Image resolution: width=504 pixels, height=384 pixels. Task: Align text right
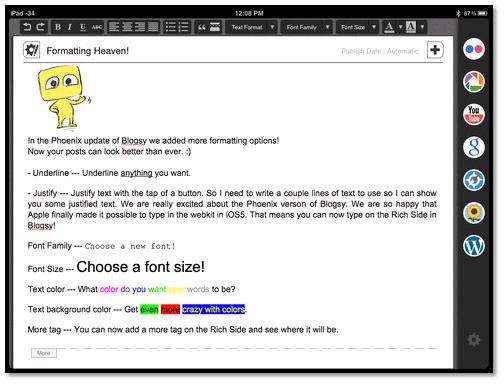pyautogui.click(x=140, y=27)
